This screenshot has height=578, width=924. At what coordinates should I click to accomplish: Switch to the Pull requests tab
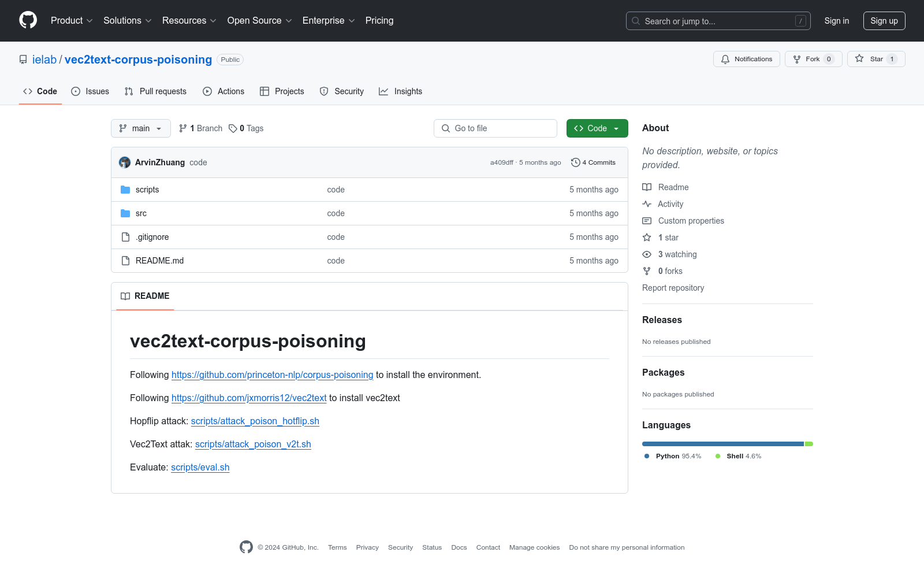(x=155, y=91)
